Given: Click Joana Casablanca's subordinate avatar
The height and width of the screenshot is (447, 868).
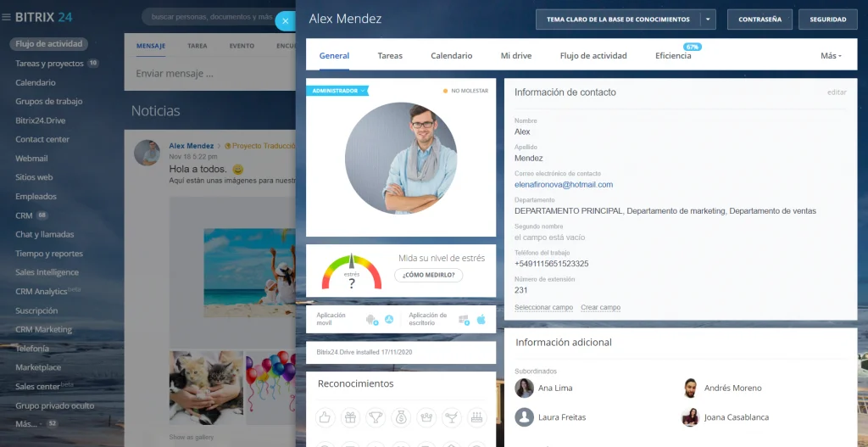Looking at the screenshot, I should click(x=690, y=417).
